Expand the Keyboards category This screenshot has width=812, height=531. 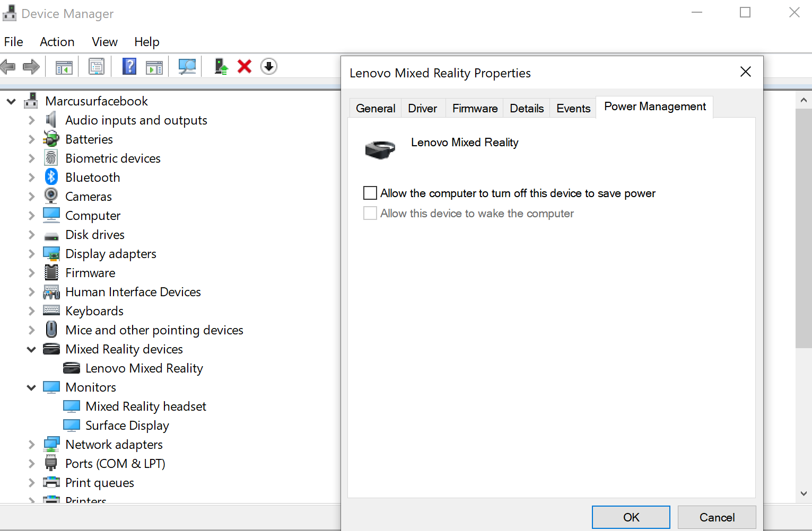tap(31, 311)
